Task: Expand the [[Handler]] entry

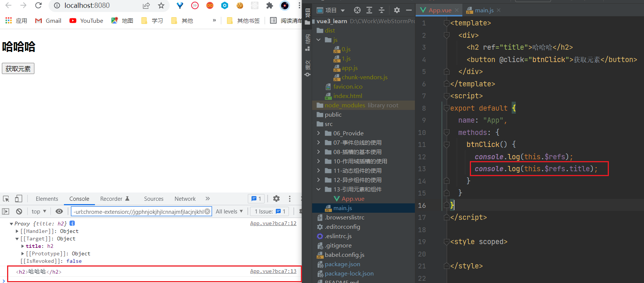Action: coord(17,231)
